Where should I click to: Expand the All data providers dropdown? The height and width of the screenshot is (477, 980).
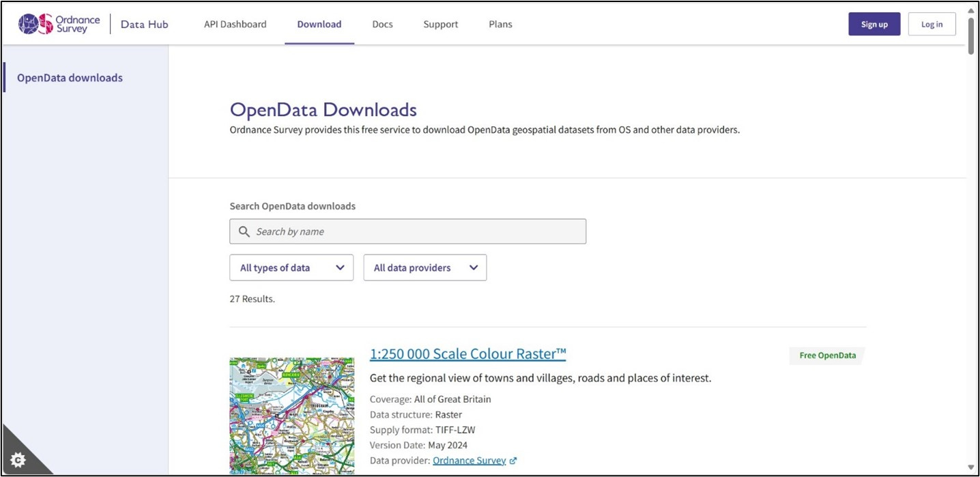[x=425, y=268]
